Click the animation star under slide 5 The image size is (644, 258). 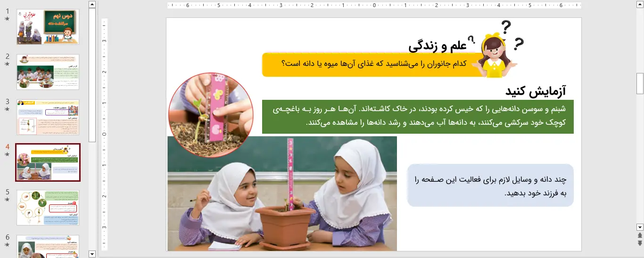coord(7,200)
